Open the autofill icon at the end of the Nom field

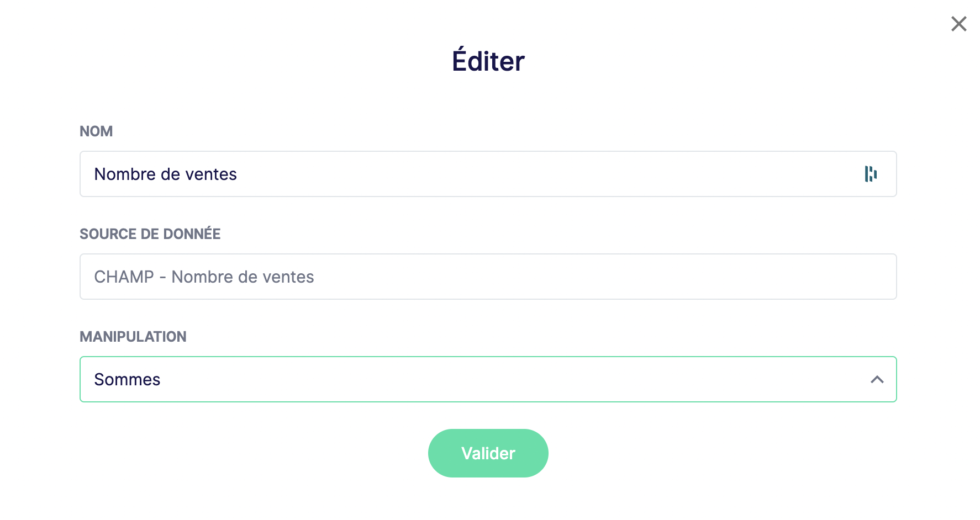coord(871,174)
